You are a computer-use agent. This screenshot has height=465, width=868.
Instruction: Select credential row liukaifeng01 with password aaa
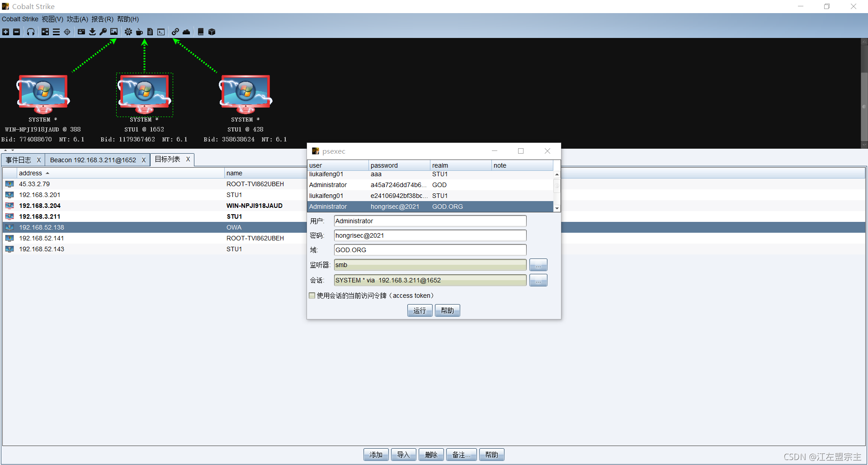(430, 174)
